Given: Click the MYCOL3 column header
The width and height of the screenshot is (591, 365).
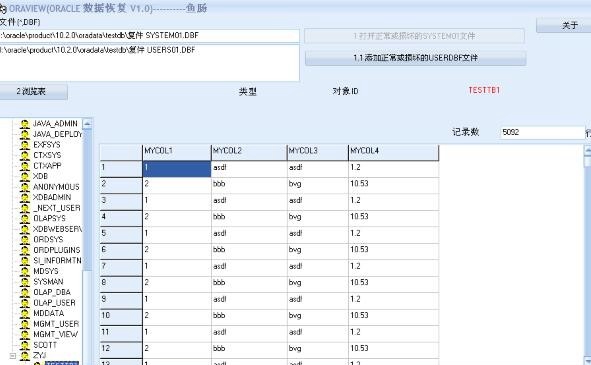Looking at the screenshot, I should coord(318,151).
